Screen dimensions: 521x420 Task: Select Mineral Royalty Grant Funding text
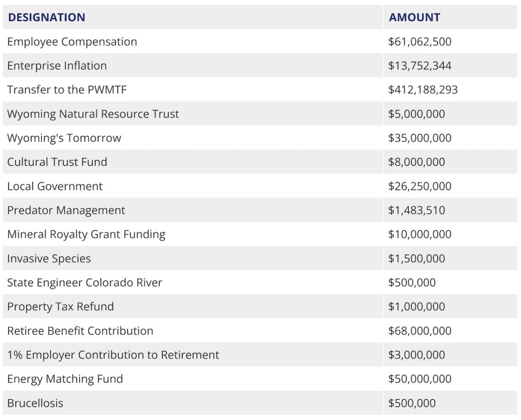pos(86,234)
